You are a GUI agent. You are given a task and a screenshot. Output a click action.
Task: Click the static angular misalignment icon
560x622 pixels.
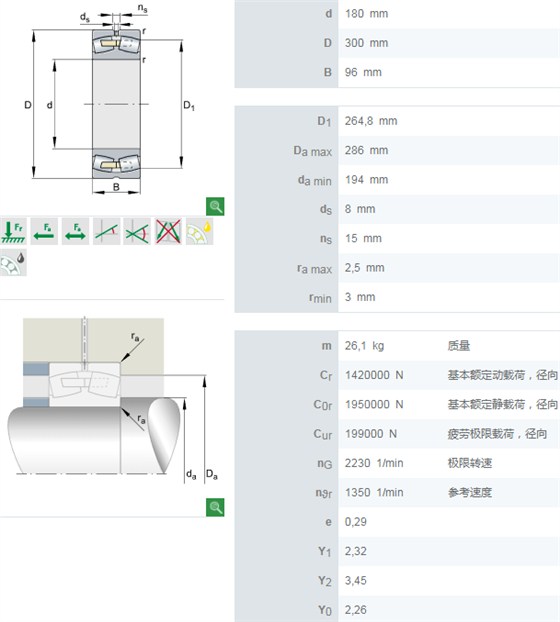(106, 231)
